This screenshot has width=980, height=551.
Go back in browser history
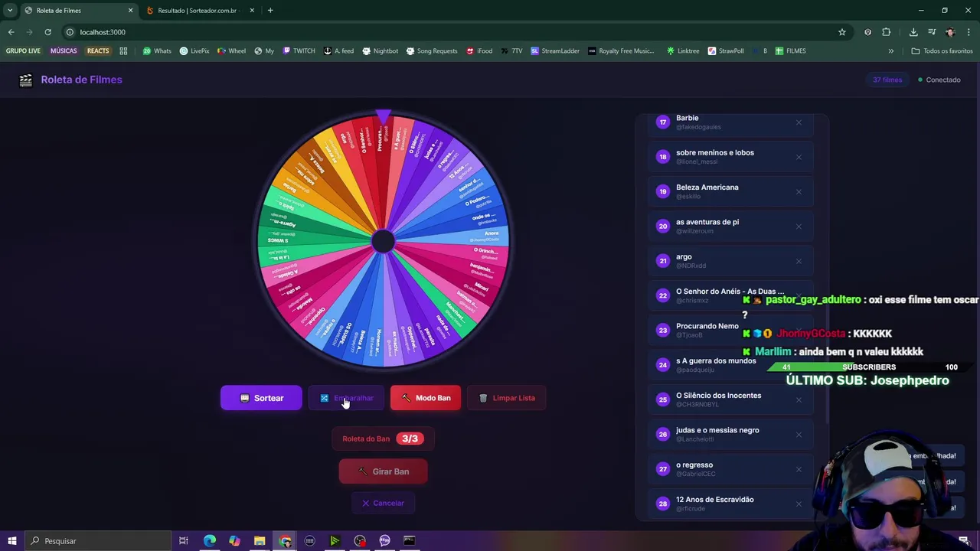click(x=11, y=32)
